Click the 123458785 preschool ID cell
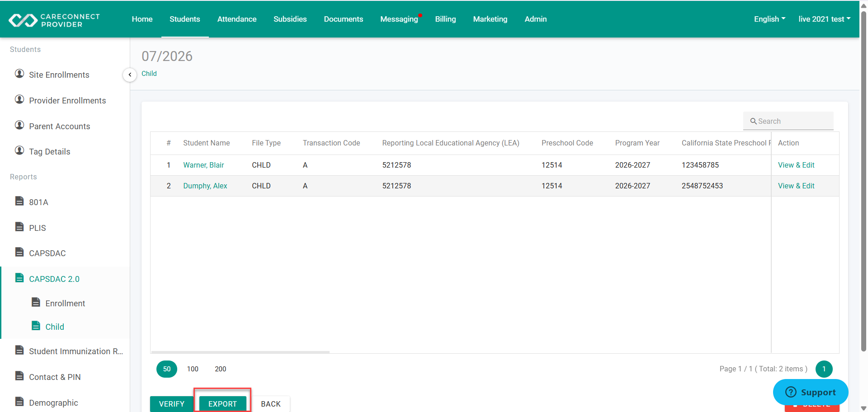The width and height of the screenshot is (868, 412). pos(700,165)
